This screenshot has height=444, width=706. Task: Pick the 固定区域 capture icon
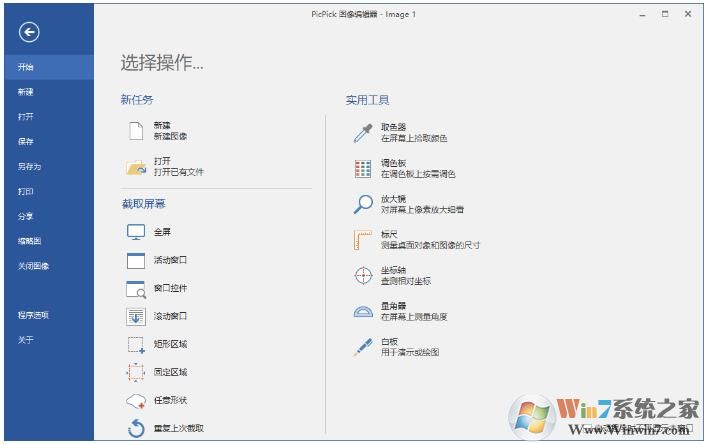[x=136, y=372]
